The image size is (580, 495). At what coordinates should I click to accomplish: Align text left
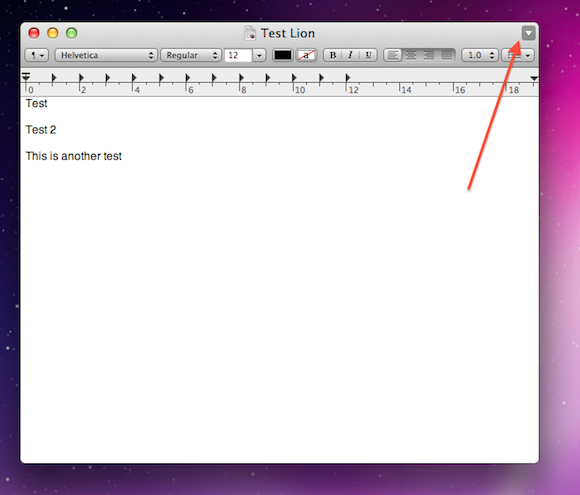392,55
